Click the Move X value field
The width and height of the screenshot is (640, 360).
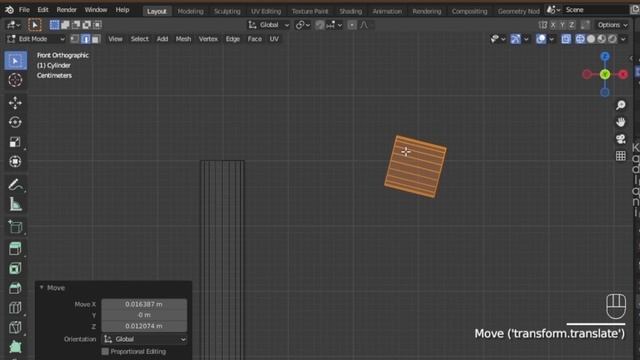(x=144, y=304)
